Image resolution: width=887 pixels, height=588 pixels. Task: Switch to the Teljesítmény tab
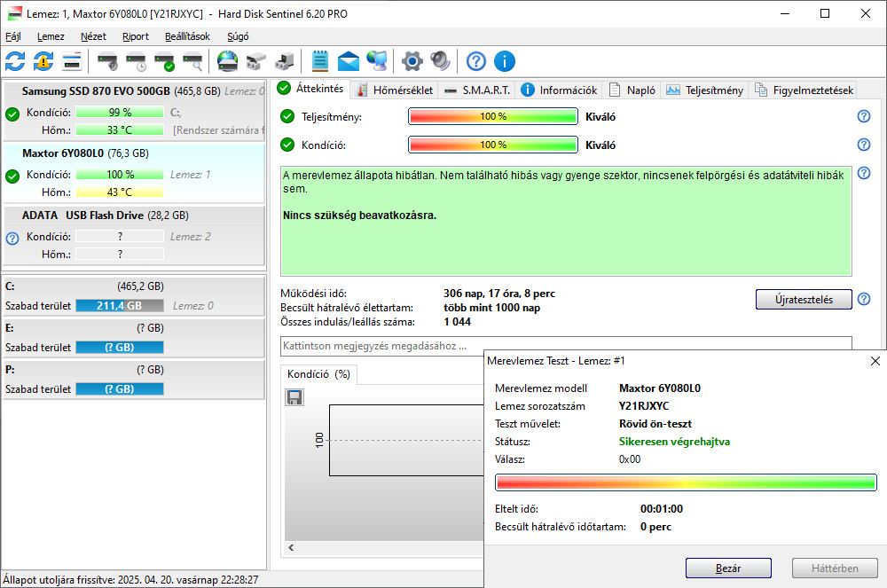click(x=705, y=90)
